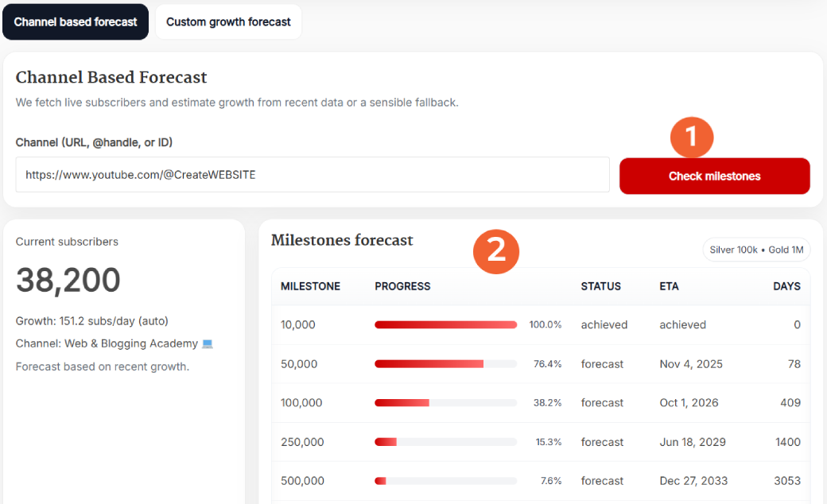
Task: Click the 3053 days value
Action: (787, 481)
